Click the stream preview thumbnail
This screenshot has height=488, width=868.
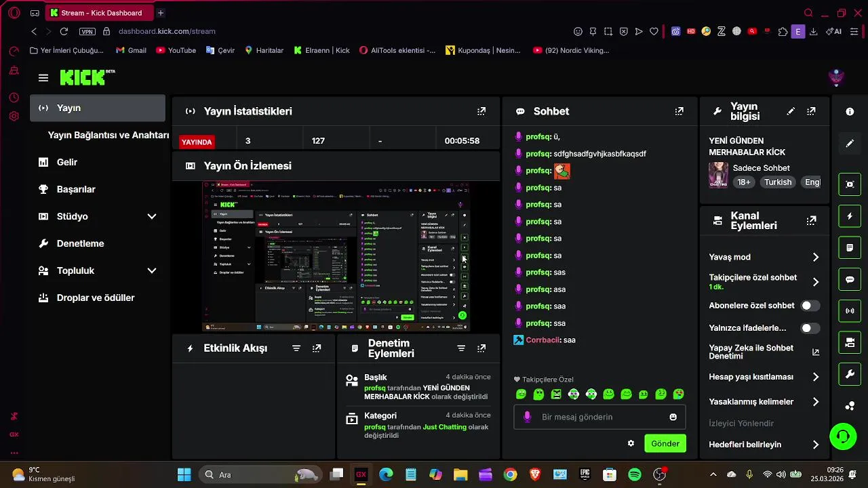tap(336, 256)
